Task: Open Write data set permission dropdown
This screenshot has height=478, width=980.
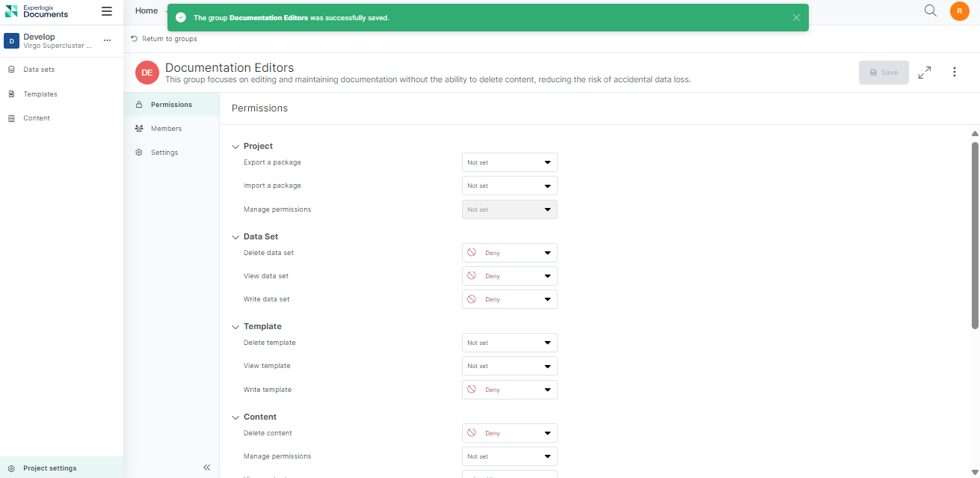Action: 510,299
